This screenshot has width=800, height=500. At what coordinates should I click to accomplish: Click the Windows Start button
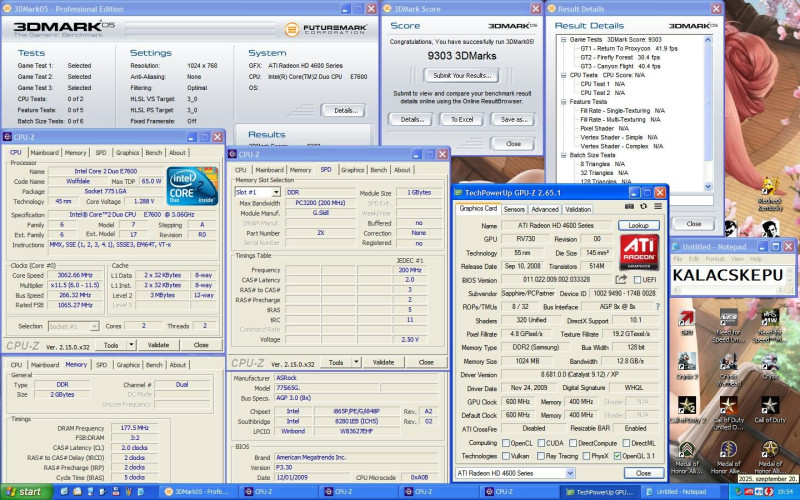tap(24, 492)
